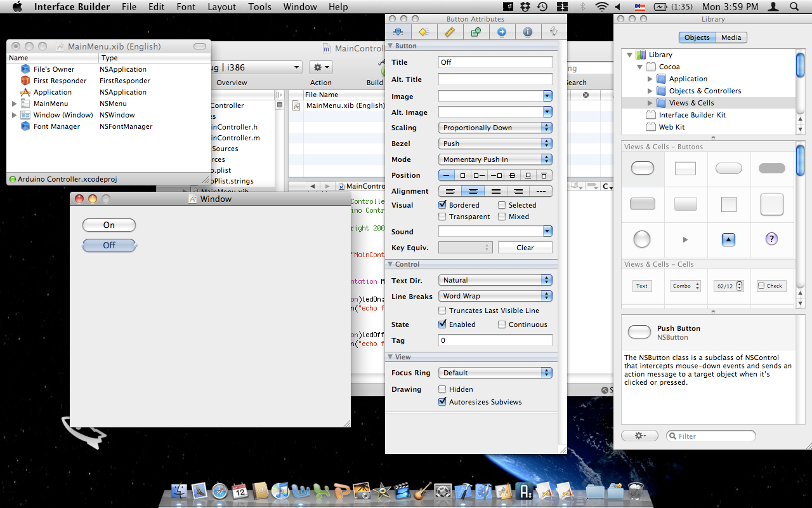The width and height of the screenshot is (812, 508).
Task: Select the Off button in Window
Action: pyautogui.click(x=109, y=245)
